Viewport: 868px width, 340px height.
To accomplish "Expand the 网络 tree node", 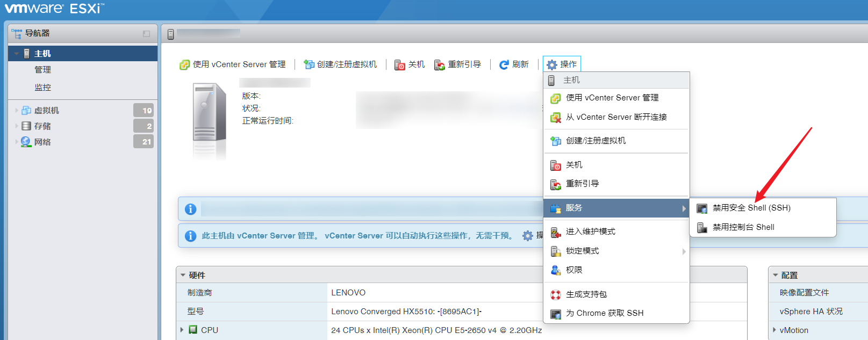I will [x=17, y=142].
